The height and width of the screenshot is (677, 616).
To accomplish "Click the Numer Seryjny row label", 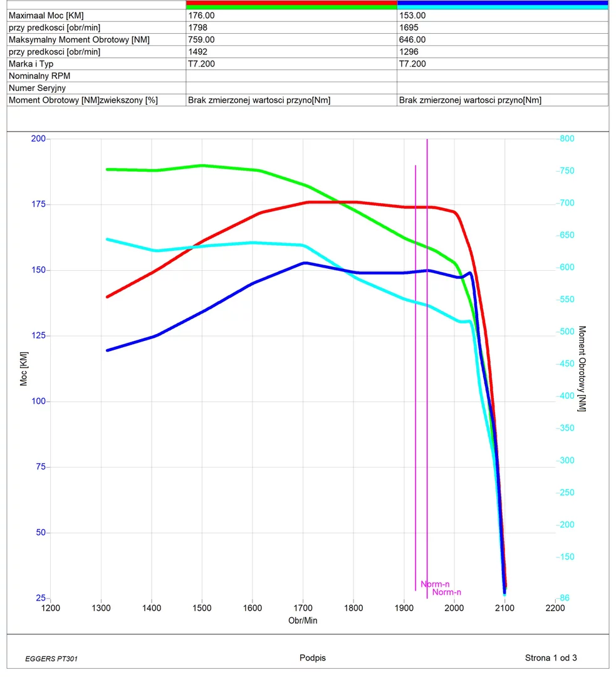I will point(37,88).
